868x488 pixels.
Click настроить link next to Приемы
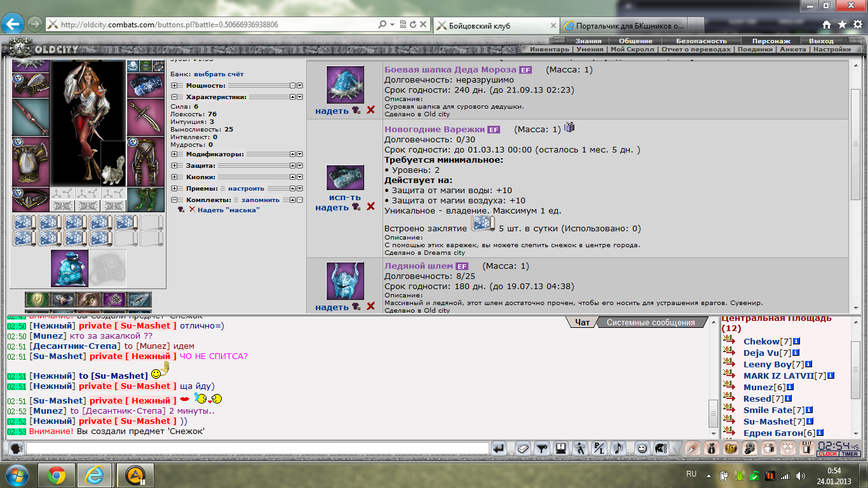point(247,188)
